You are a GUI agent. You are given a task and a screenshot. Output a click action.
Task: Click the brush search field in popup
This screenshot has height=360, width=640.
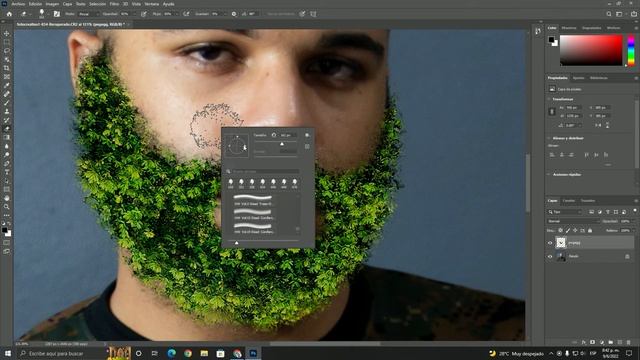[263, 171]
